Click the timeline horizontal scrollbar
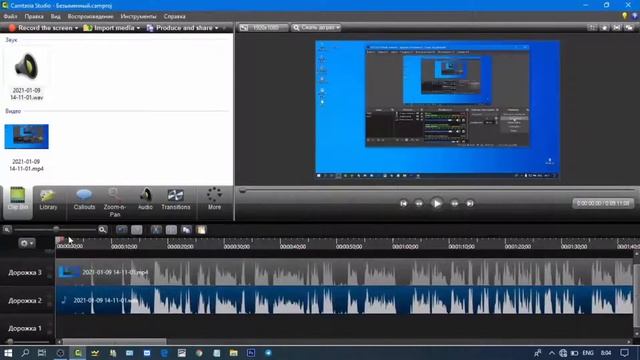Viewport: 640px width, 360px height. coord(114,342)
